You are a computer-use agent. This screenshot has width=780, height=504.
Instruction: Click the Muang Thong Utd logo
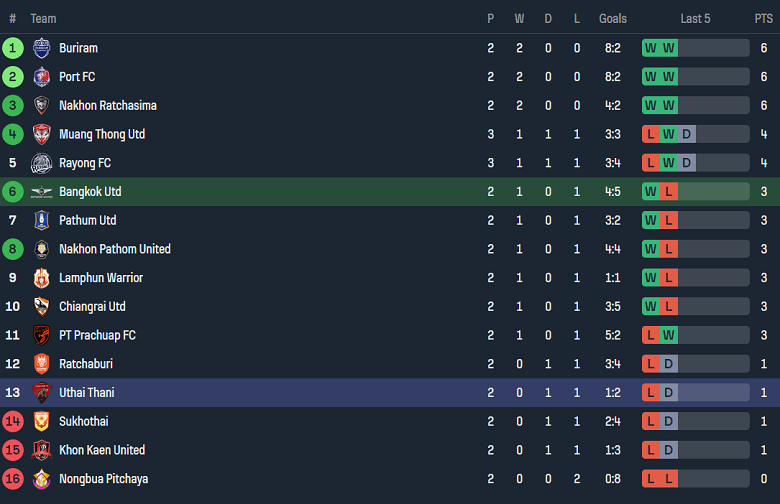point(41,134)
